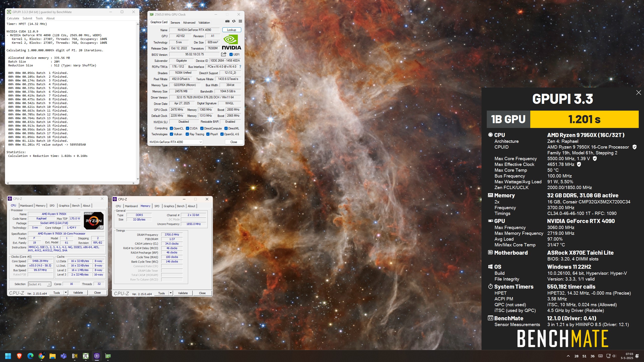Open the Tools menu in GPUPI
Viewport: 644px width, 362px height.
point(39,18)
